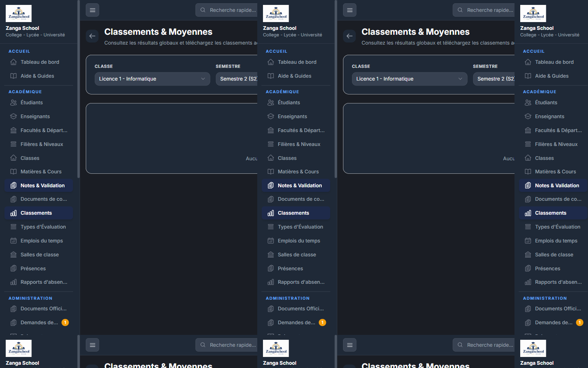Click the Classes icon in the right sidebar

528,158
